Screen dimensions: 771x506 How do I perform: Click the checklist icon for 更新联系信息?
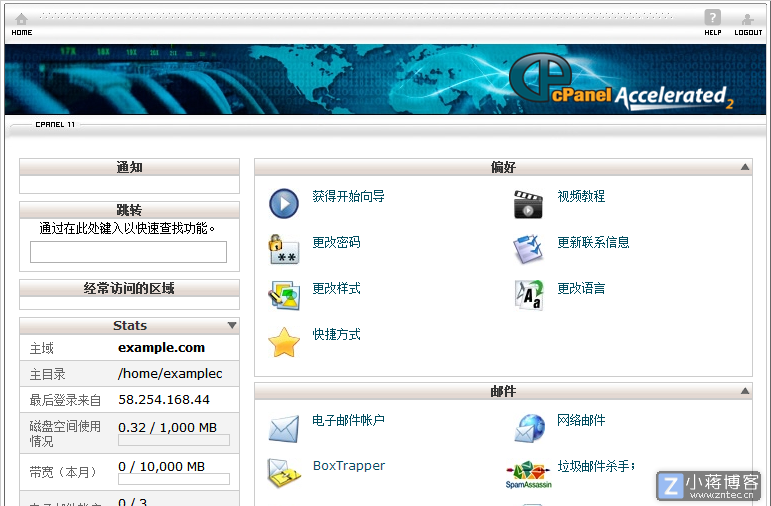(528, 249)
